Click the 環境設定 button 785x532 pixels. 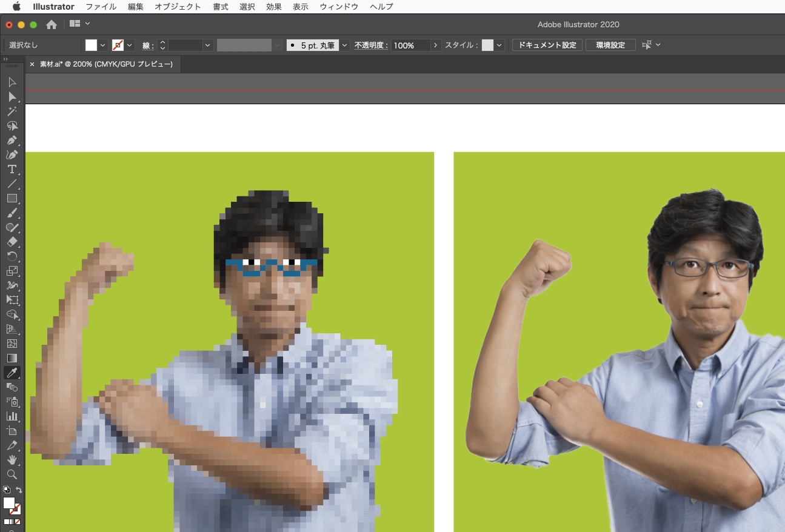click(x=610, y=45)
